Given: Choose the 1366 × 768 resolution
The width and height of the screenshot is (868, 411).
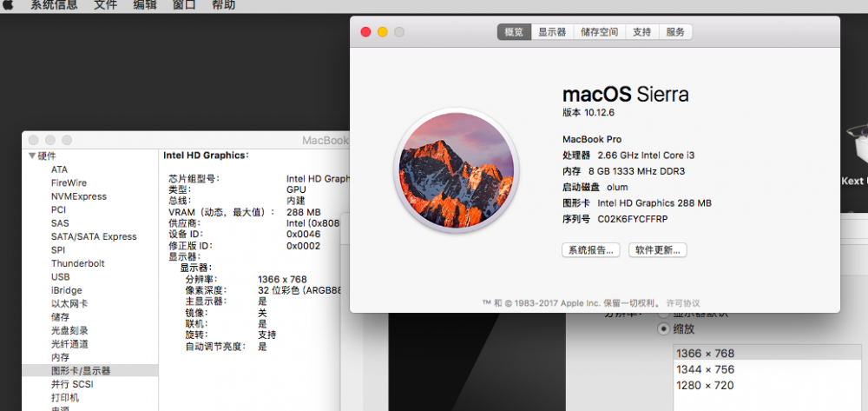Looking at the screenshot, I should tap(767, 354).
